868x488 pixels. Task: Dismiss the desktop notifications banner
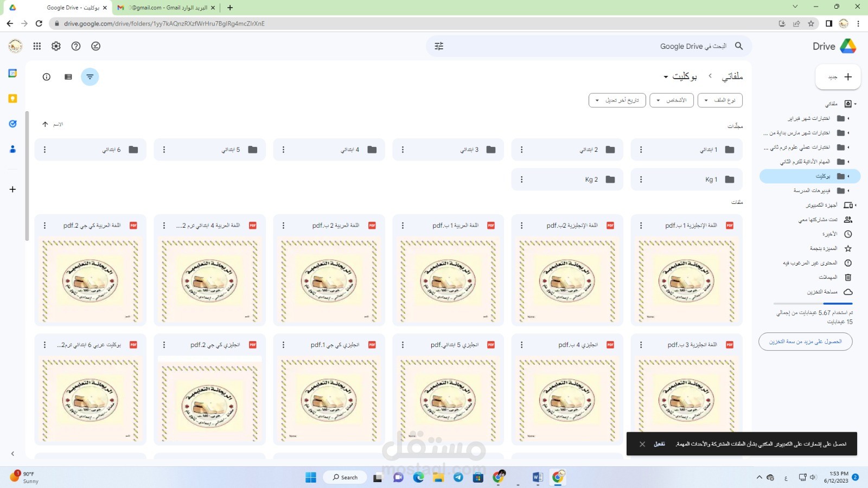(642, 444)
